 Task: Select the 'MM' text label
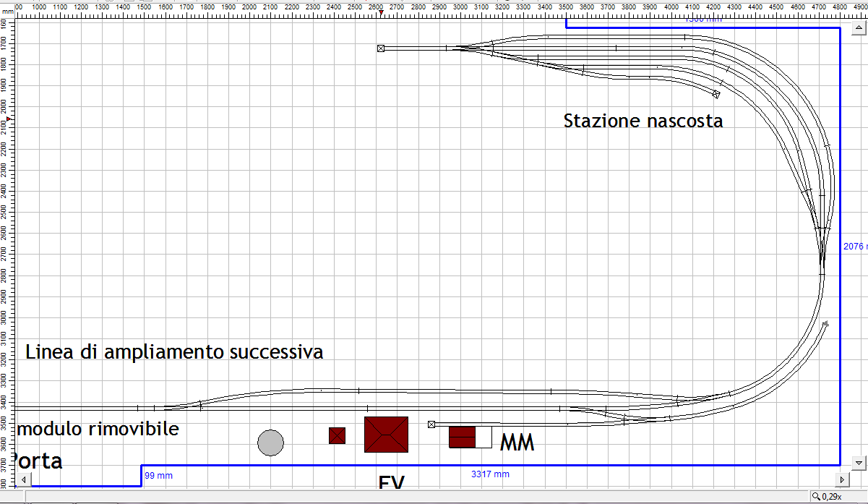tap(517, 443)
